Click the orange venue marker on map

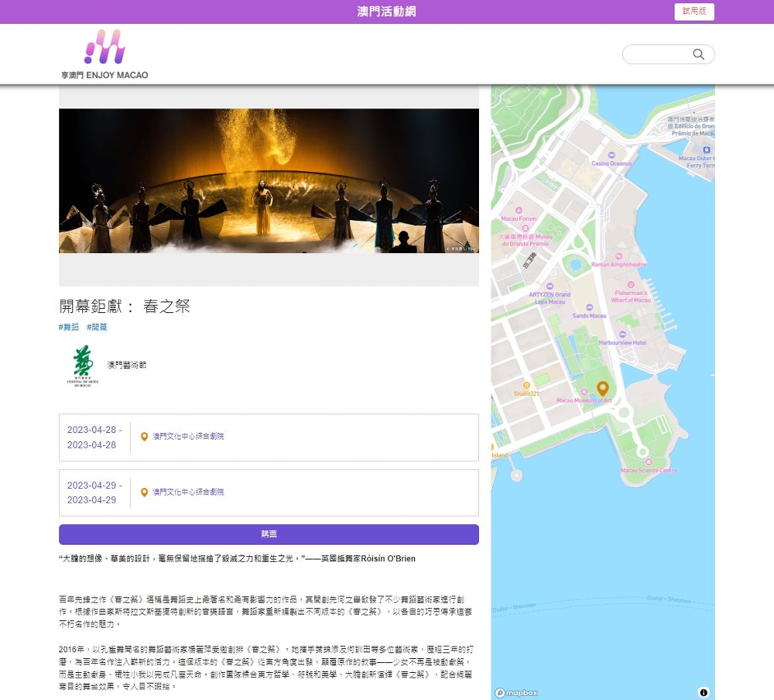(x=602, y=389)
